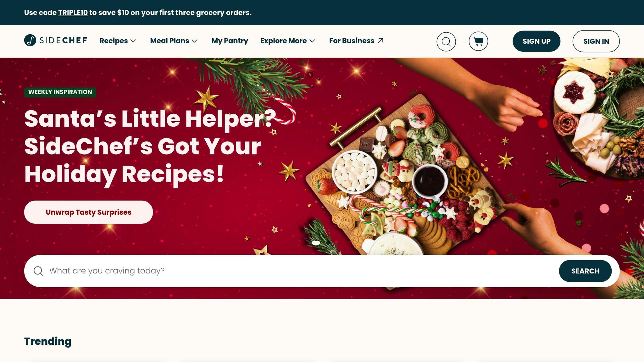Expand the Meal Plans dropdown menu
The height and width of the screenshot is (362, 644).
pos(174,41)
